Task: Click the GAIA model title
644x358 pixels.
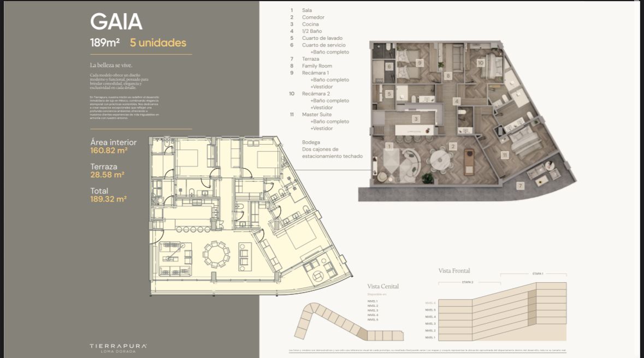Action: 116,22
